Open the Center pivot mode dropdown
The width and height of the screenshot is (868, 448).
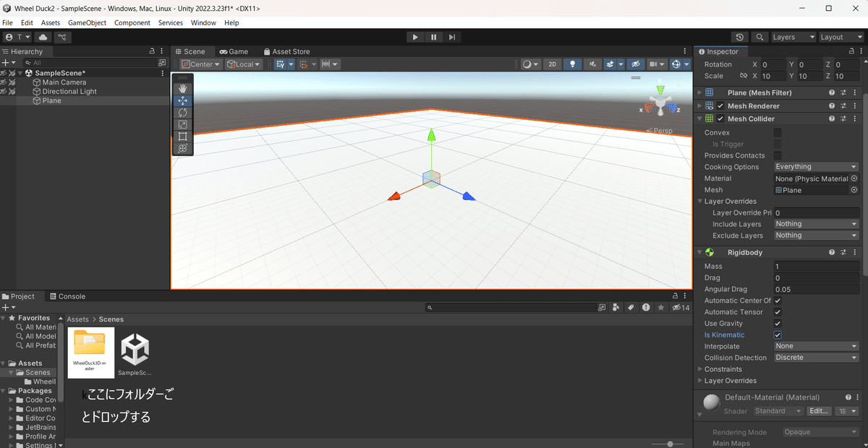pyautogui.click(x=201, y=64)
